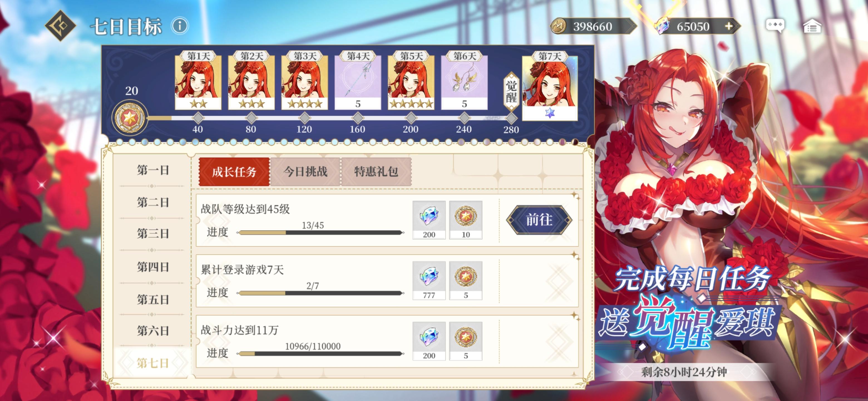Viewport: 868px width, 401px height.
Task: Tap the star medal points icon
Action: tap(129, 118)
